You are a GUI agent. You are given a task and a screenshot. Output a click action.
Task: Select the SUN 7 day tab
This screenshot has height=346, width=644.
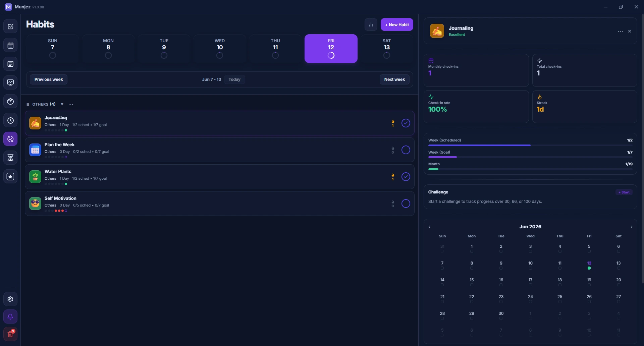(53, 49)
